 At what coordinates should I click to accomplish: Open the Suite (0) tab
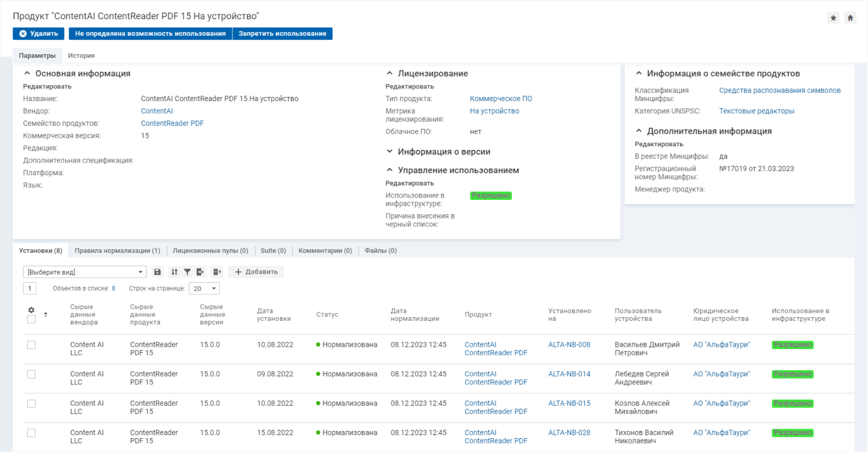click(x=273, y=250)
